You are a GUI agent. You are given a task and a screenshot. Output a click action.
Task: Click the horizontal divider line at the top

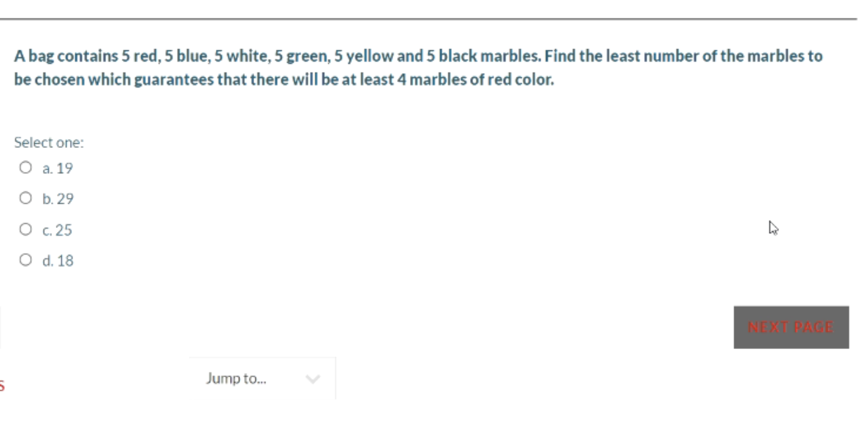[x=434, y=19]
